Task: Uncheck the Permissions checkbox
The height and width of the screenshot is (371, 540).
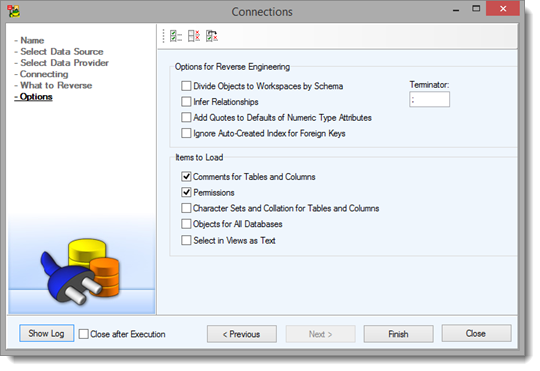Action: pos(186,192)
